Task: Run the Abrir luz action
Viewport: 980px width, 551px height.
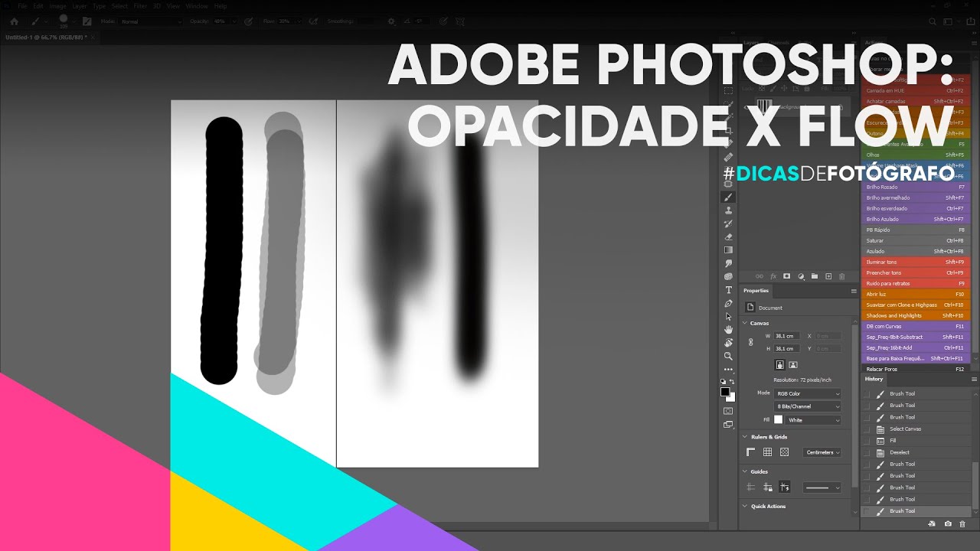Action: pyautogui.click(x=916, y=294)
